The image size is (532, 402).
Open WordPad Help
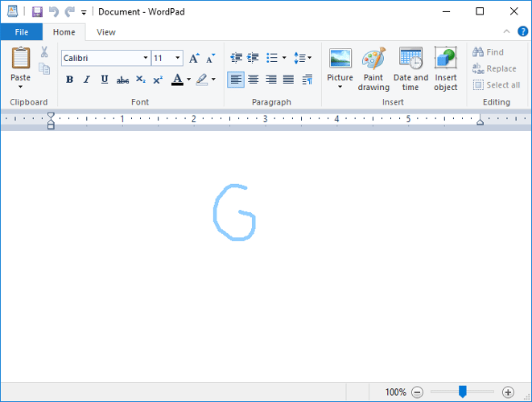click(522, 31)
